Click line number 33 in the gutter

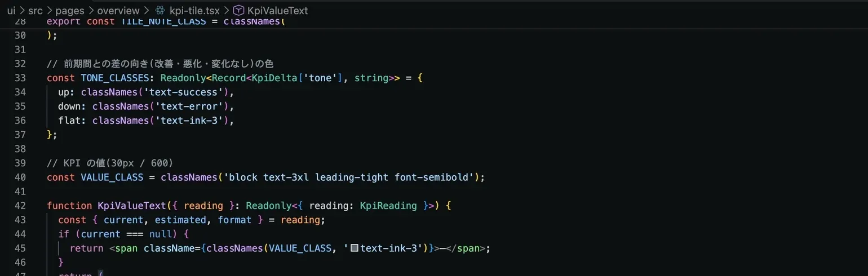click(x=20, y=78)
